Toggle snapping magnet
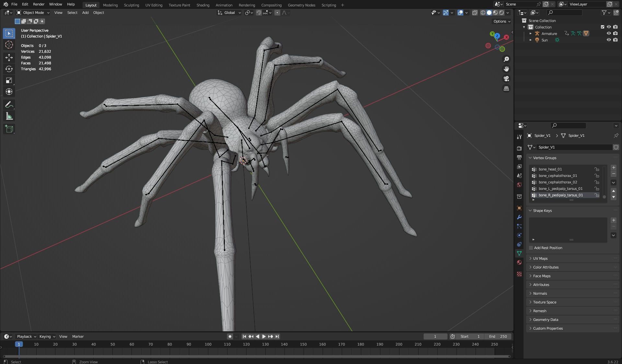Viewport: 622px width, 364px height. click(259, 13)
